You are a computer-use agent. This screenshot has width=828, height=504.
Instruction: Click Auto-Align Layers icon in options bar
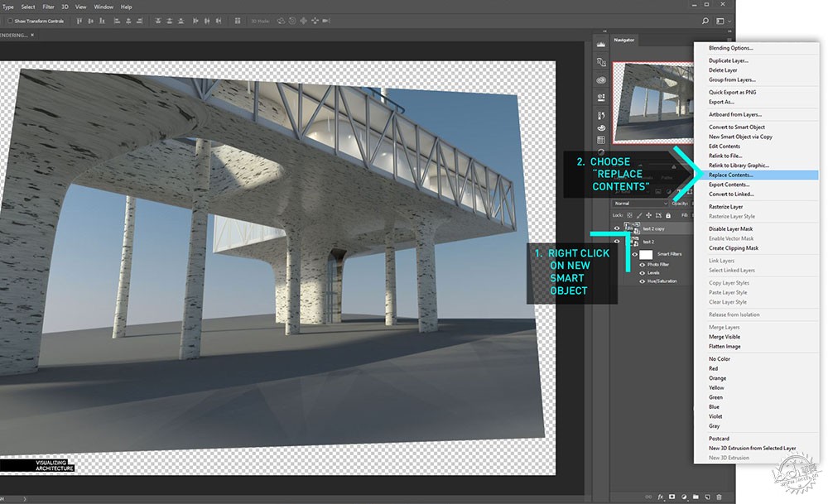238,22
